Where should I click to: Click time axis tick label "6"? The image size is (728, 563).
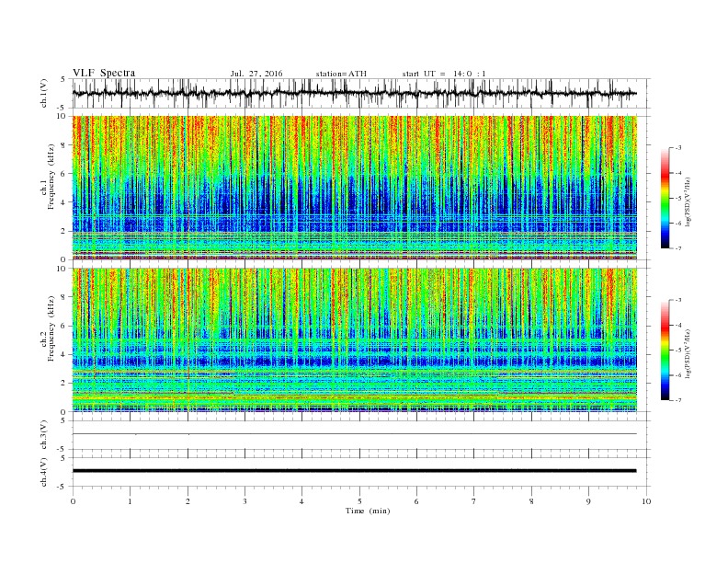point(417,501)
